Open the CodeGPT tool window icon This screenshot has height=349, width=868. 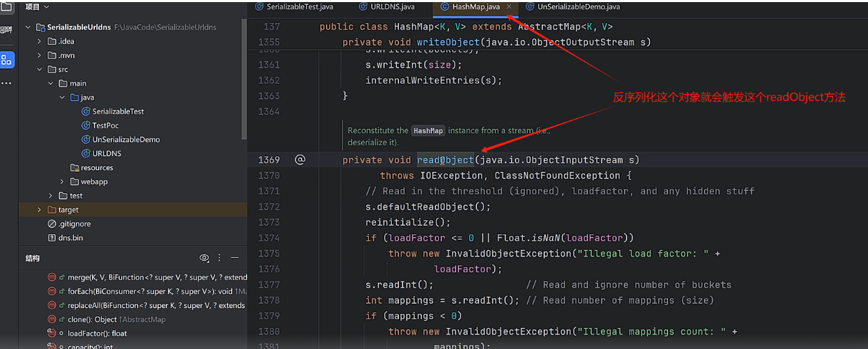(6, 30)
